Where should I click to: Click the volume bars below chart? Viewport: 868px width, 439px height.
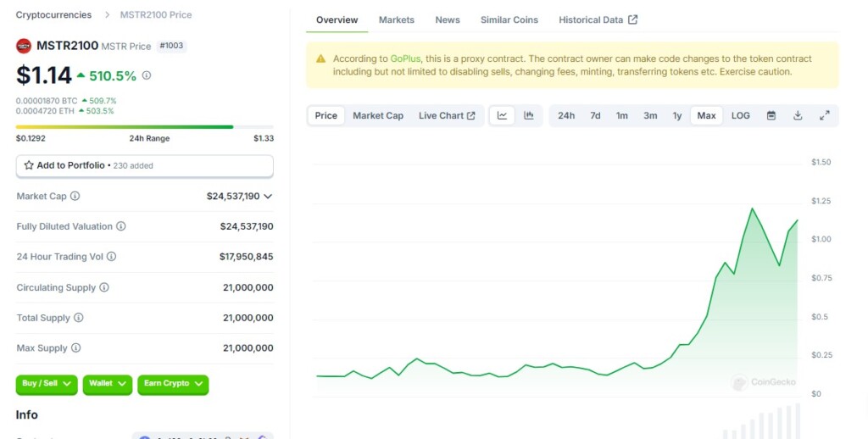coord(762,422)
